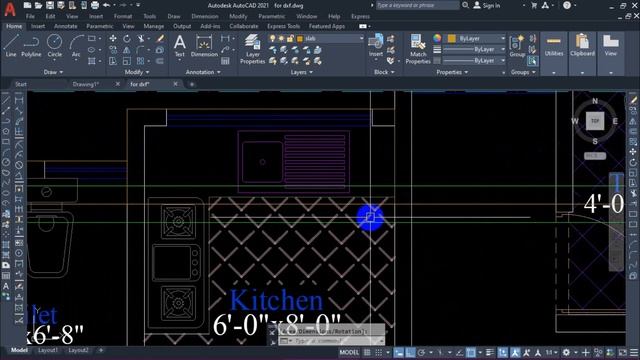Viewport: 640px width, 360px height.
Task: Toggle grid display in status bar
Action: pyautogui.click(x=367, y=352)
